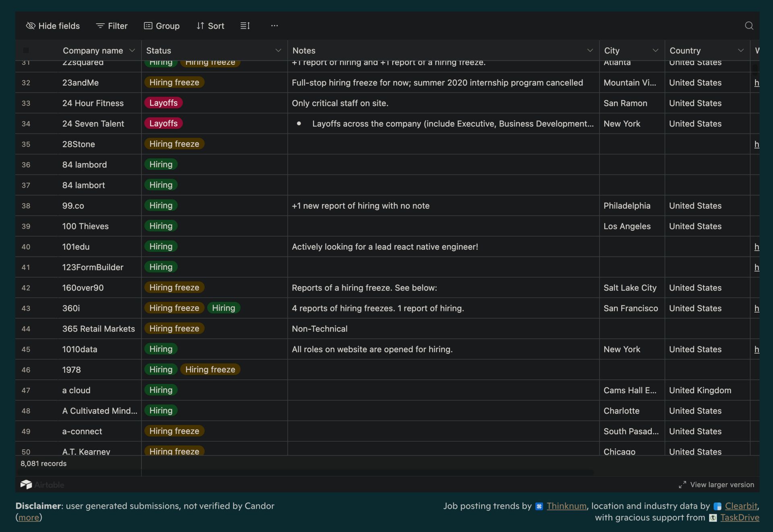Screen dimensions: 773x532
Task: Click the expand arrows icon by View larger version
Action: click(x=682, y=485)
